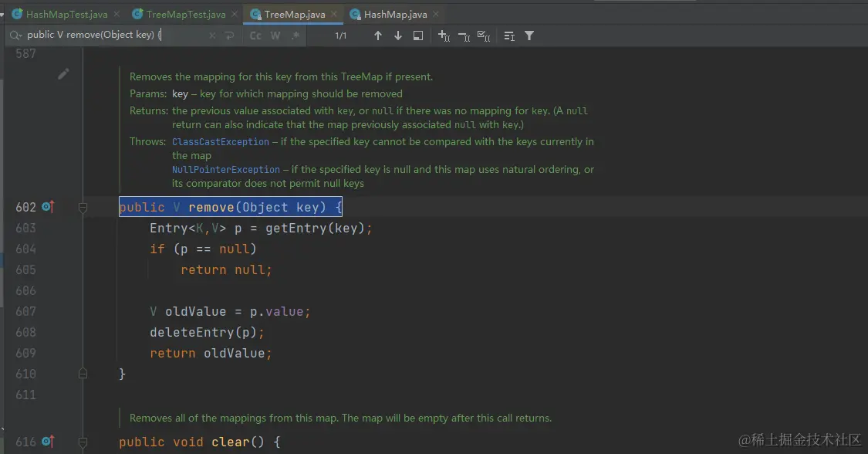This screenshot has width=868, height=454.
Task: Click into the find search field
Action: point(115,35)
